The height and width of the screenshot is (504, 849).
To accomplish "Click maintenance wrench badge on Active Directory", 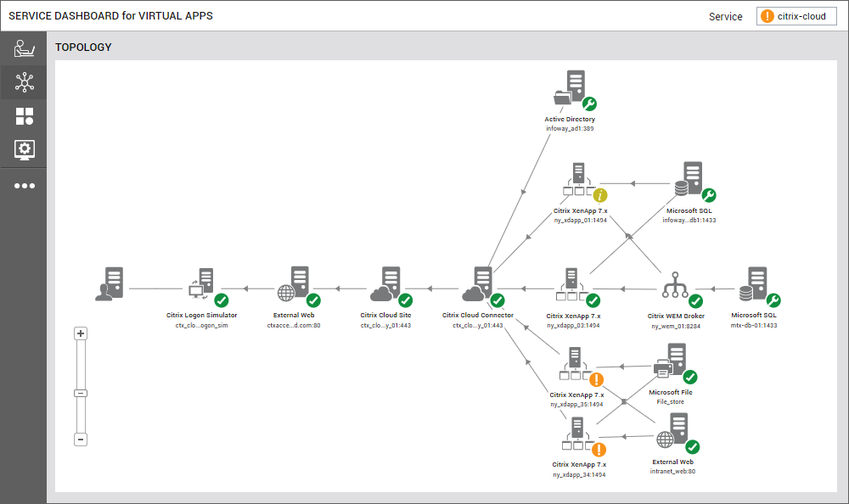I will click(590, 104).
